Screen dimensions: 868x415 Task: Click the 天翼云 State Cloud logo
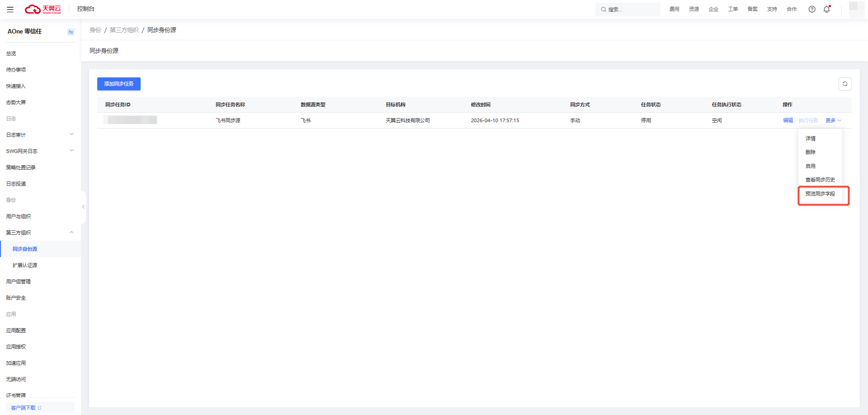[x=43, y=9]
